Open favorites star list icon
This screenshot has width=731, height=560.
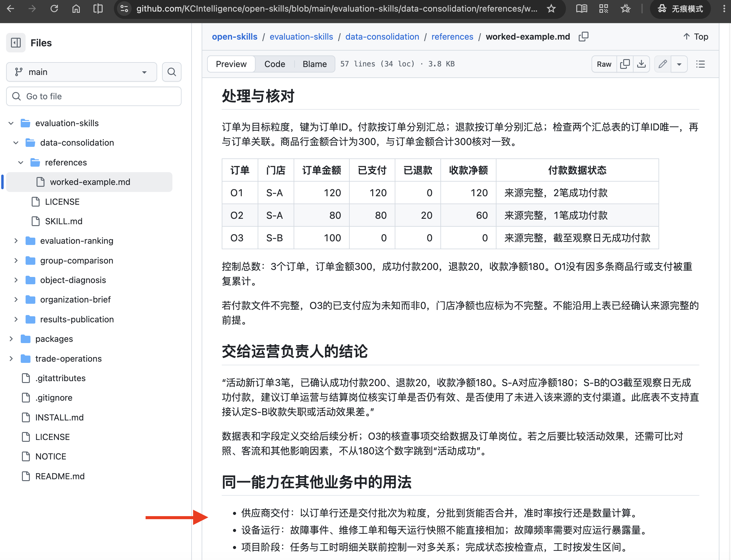(625, 9)
